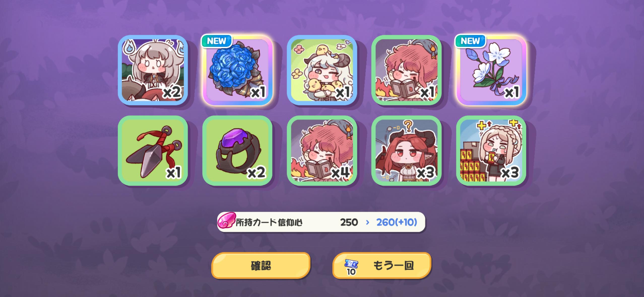This screenshot has width=644, height=297.
Task: Open the white flower bouquet item
Action: coord(491,70)
